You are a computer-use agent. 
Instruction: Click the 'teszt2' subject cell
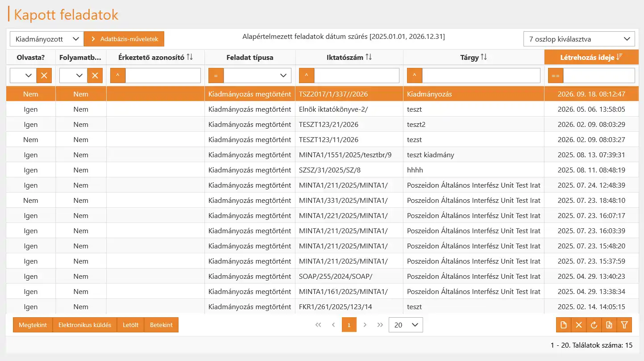[x=474, y=124]
